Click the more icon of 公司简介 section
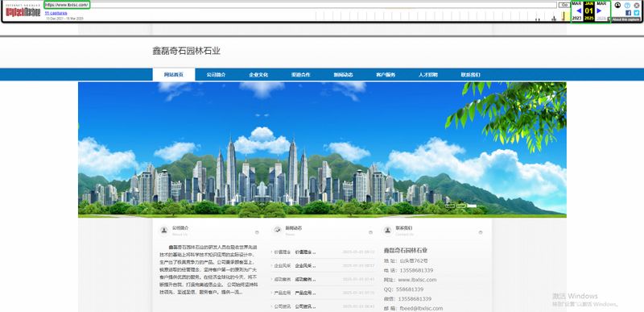 point(257,232)
